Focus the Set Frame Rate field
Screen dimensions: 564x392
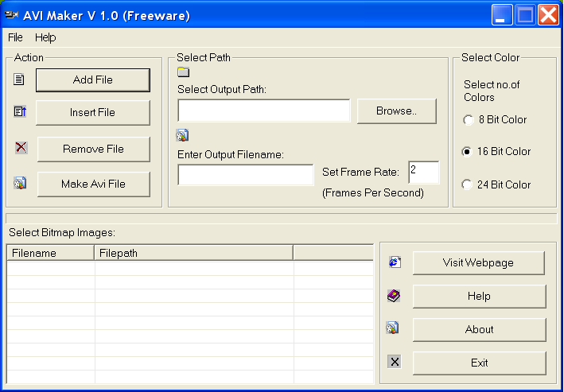[423, 172]
